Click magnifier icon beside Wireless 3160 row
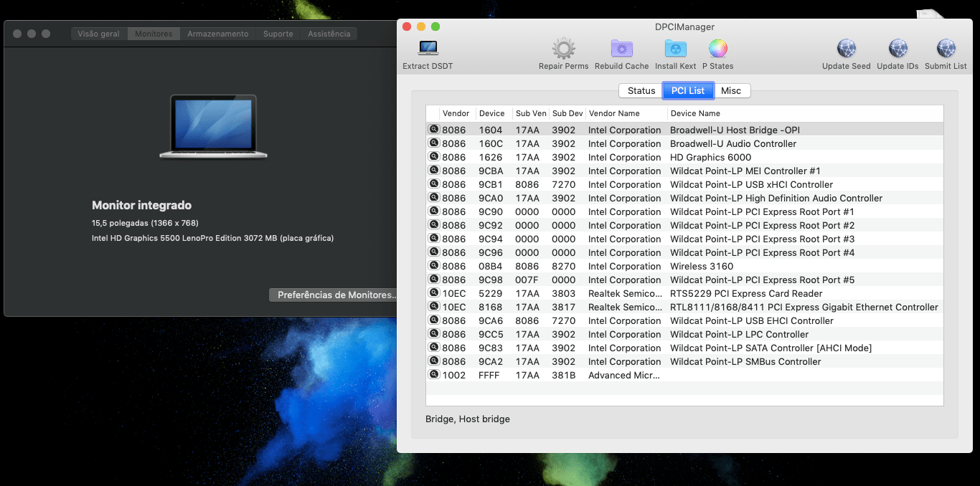Viewport: 980px width, 486px height. click(x=433, y=266)
